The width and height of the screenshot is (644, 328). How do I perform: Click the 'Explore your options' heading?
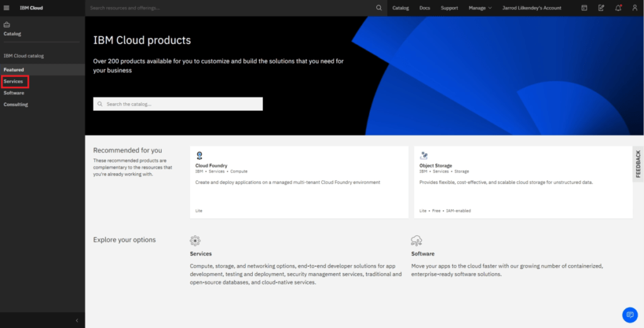click(125, 240)
